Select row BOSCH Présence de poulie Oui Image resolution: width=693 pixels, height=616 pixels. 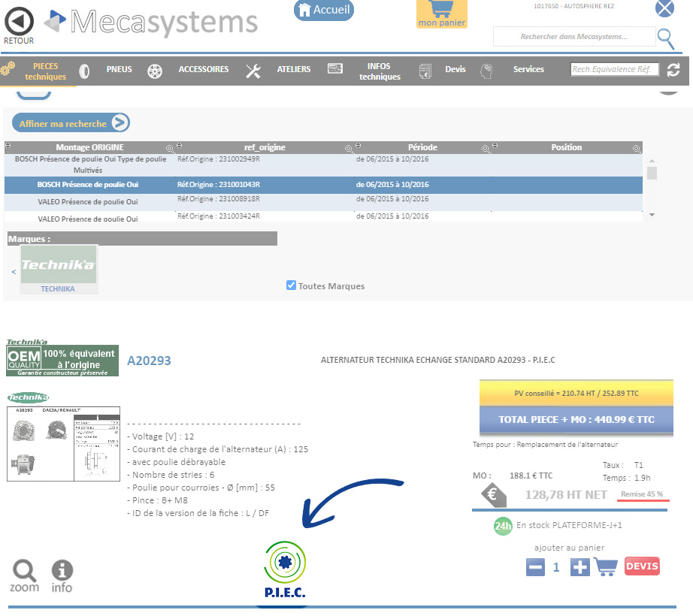(x=323, y=185)
